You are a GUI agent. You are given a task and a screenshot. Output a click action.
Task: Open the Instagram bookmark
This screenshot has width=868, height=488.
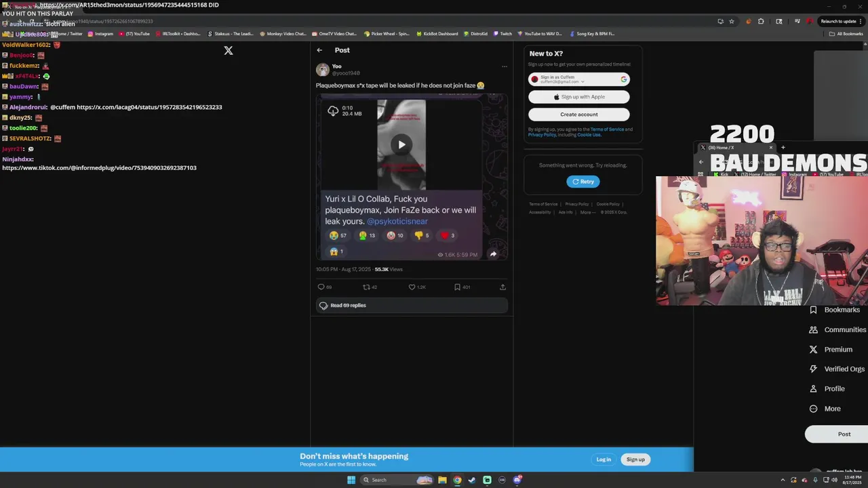tap(100, 34)
